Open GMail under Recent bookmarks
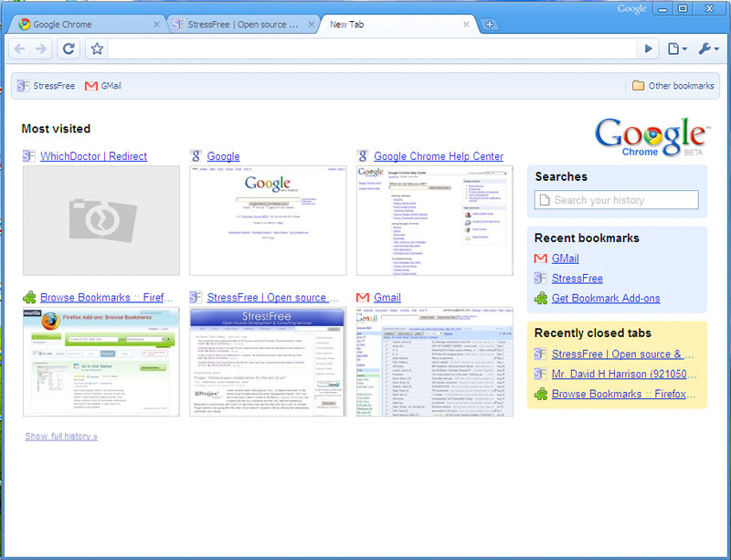This screenshot has height=560, width=731. click(x=566, y=259)
